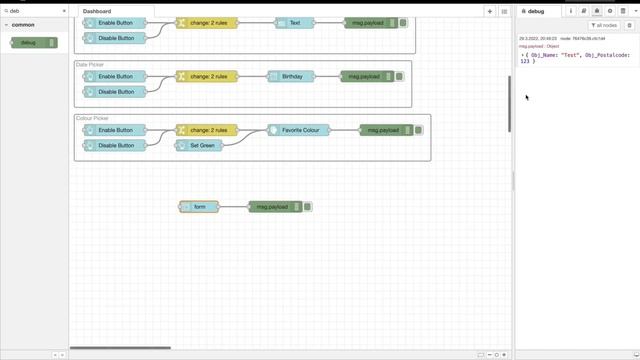
Task: Open the debug bug sidebar icon
Action: tap(597, 11)
